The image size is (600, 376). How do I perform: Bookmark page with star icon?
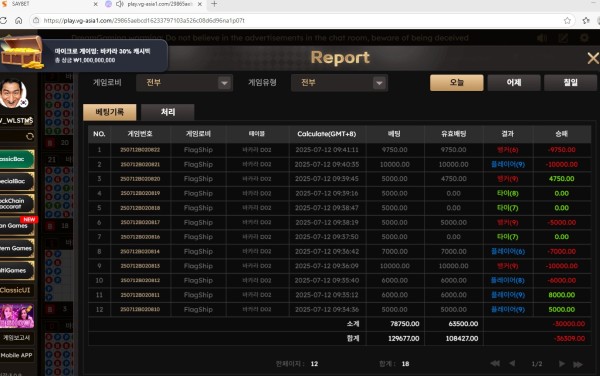[x=567, y=20]
